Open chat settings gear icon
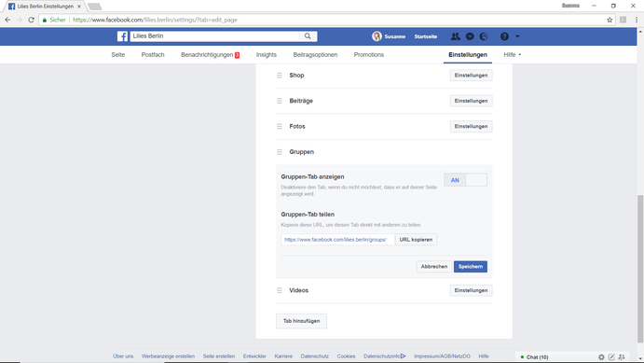 pyautogui.click(x=601, y=357)
